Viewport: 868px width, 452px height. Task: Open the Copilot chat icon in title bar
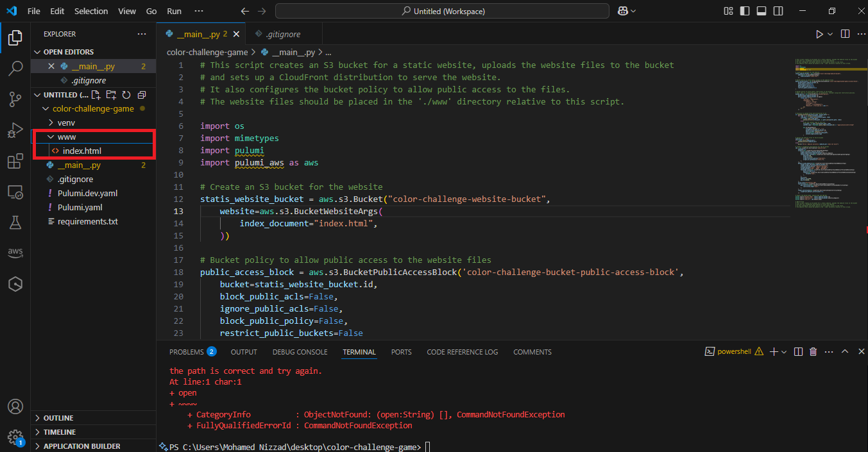(622, 11)
